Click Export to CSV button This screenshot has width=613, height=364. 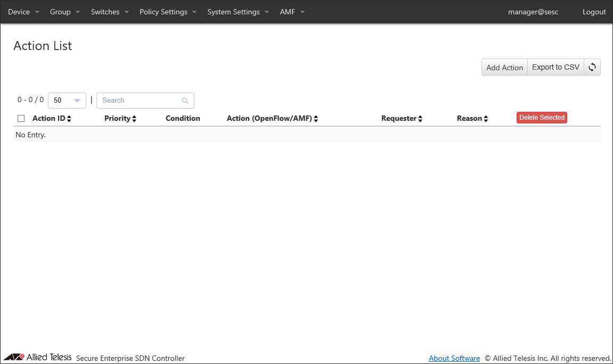pyautogui.click(x=555, y=67)
